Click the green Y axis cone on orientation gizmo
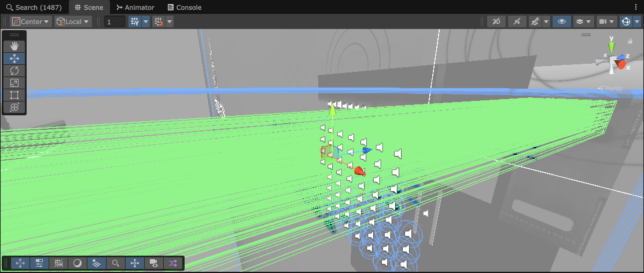The image size is (644, 273). tap(612, 48)
